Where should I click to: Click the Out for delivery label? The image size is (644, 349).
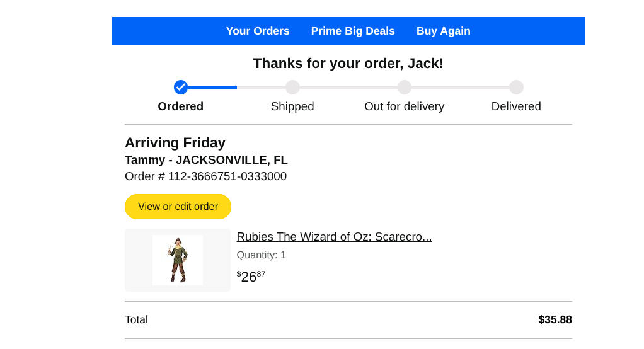click(404, 106)
